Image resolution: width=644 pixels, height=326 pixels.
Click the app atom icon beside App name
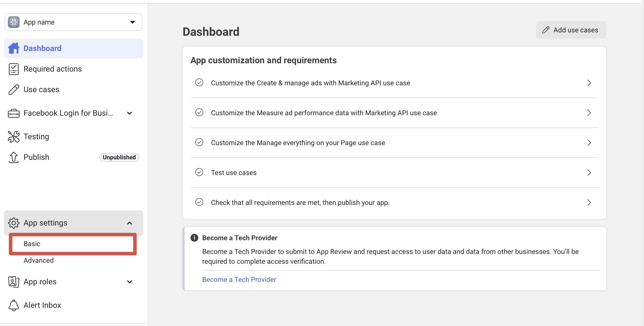pos(14,22)
